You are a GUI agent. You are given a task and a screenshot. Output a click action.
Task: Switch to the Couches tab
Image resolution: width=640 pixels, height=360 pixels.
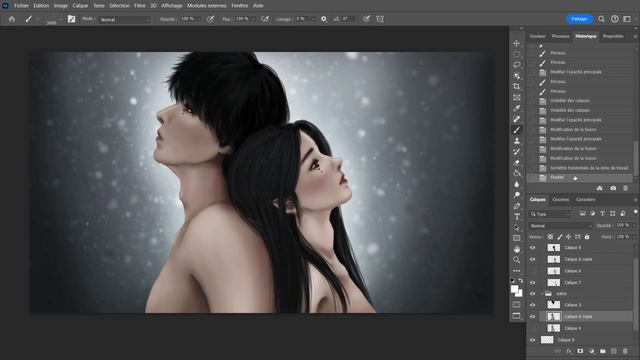[560, 200]
